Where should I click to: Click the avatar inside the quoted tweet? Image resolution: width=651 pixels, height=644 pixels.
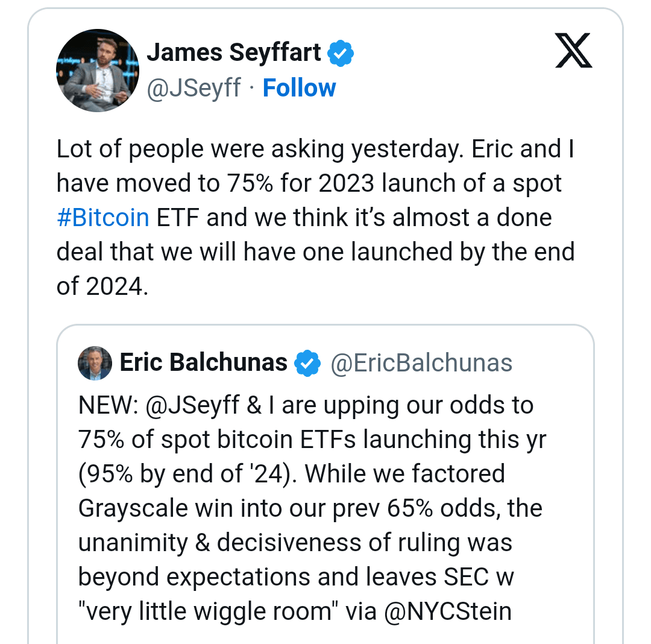click(95, 362)
